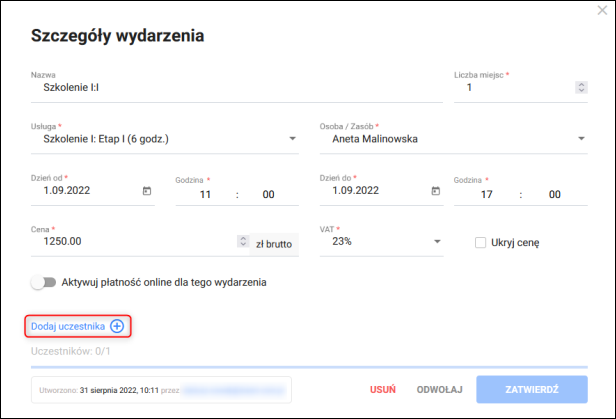
Task: Click the Liczba miejsc number field
Action: coord(515,88)
